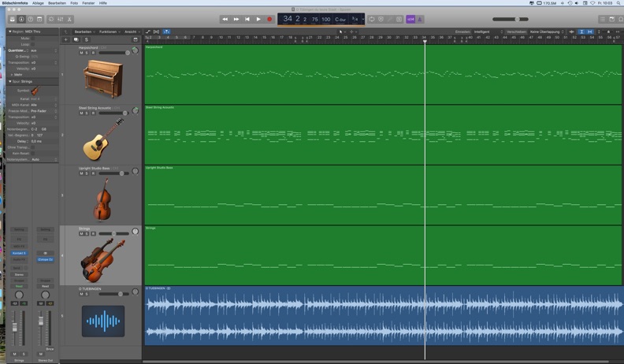
Task: Click the Upright Studio Bass instrument icon
Action: pos(102,199)
